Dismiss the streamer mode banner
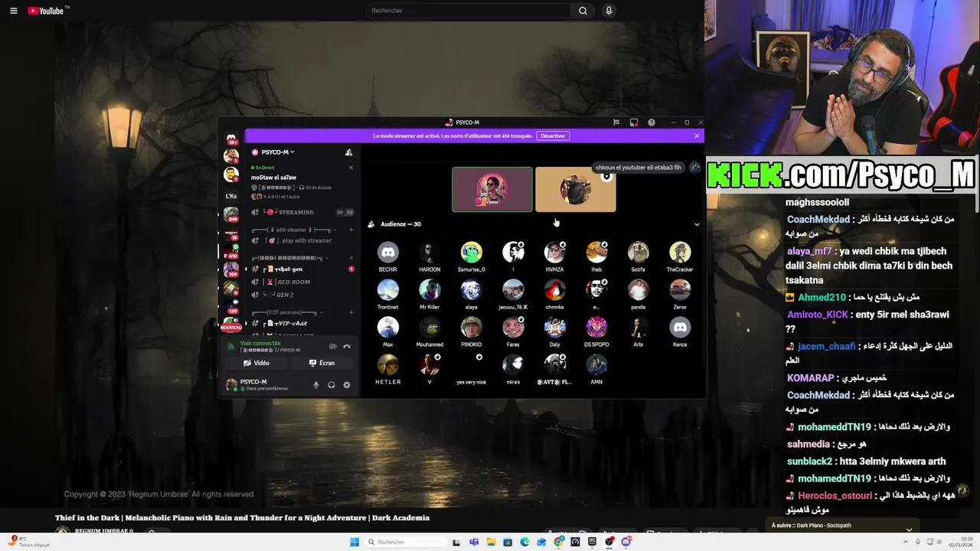The image size is (980, 551). pyautogui.click(x=697, y=136)
